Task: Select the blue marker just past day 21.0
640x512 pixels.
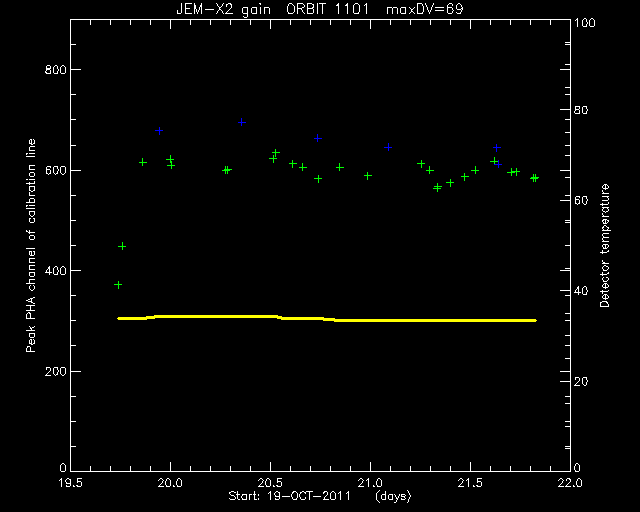Action: tap(388, 147)
